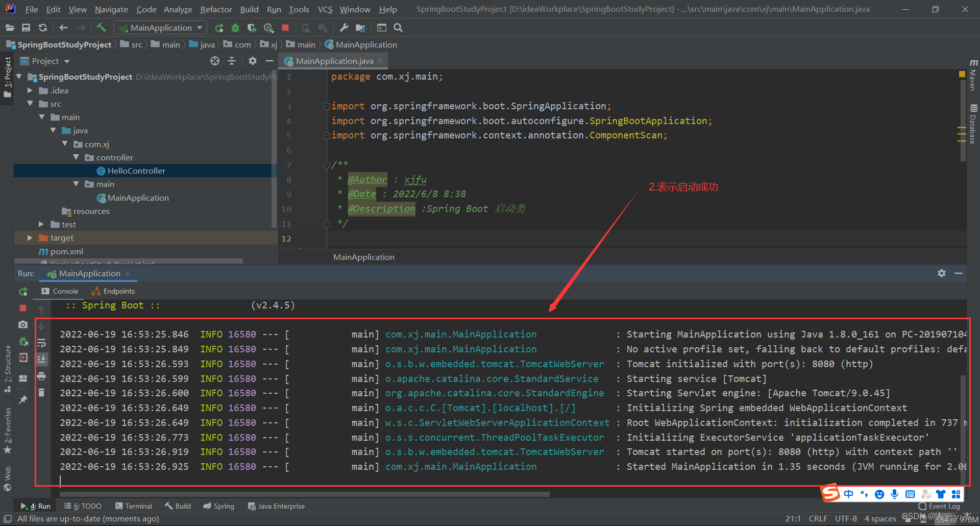Open the Terminal tool window
The height and width of the screenshot is (526, 980).
(x=134, y=506)
